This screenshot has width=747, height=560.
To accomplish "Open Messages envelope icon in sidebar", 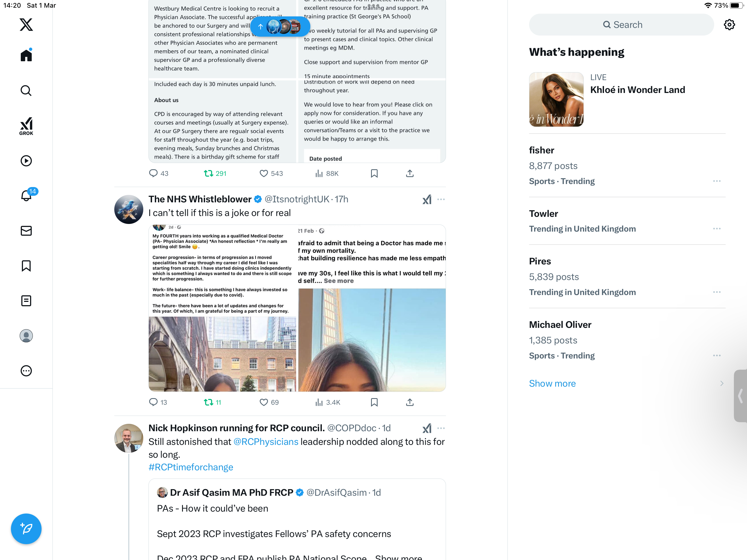I will (x=26, y=231).
